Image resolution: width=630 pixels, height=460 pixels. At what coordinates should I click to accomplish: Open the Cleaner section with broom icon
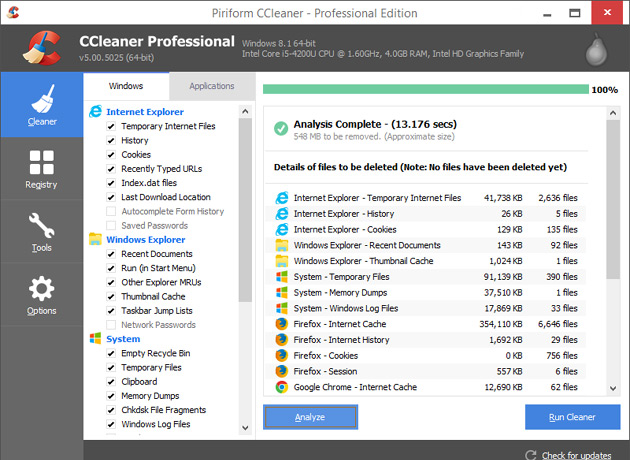pos(41,107)
